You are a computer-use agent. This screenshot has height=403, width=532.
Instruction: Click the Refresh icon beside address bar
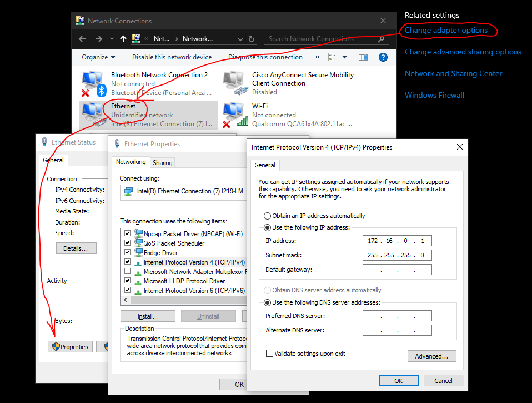[x=252, y=39]
